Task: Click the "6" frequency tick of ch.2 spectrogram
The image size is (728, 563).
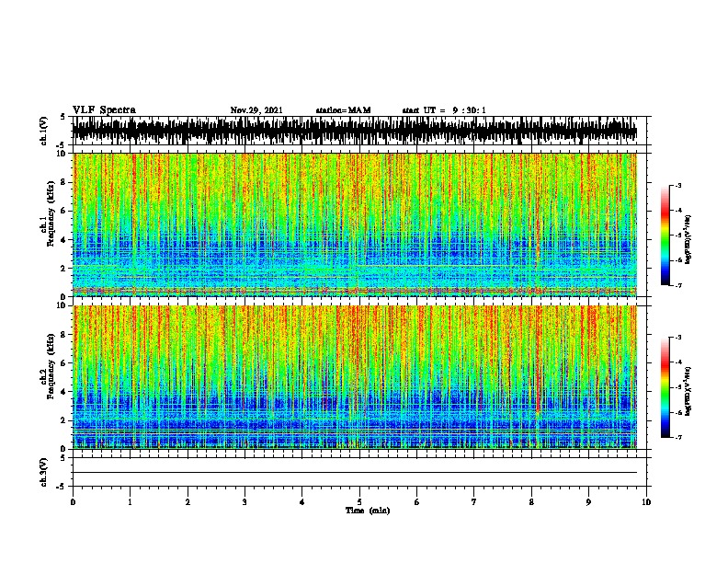Action: tap(64, 363)
